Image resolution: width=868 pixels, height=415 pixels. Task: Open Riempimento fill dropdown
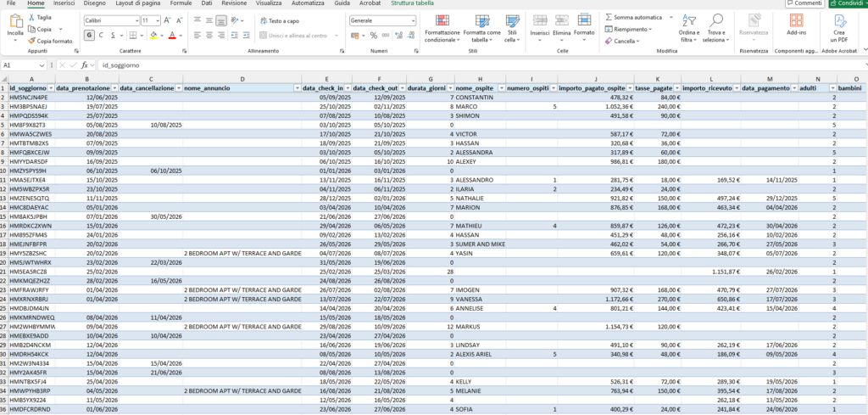(x=628, y=29)
